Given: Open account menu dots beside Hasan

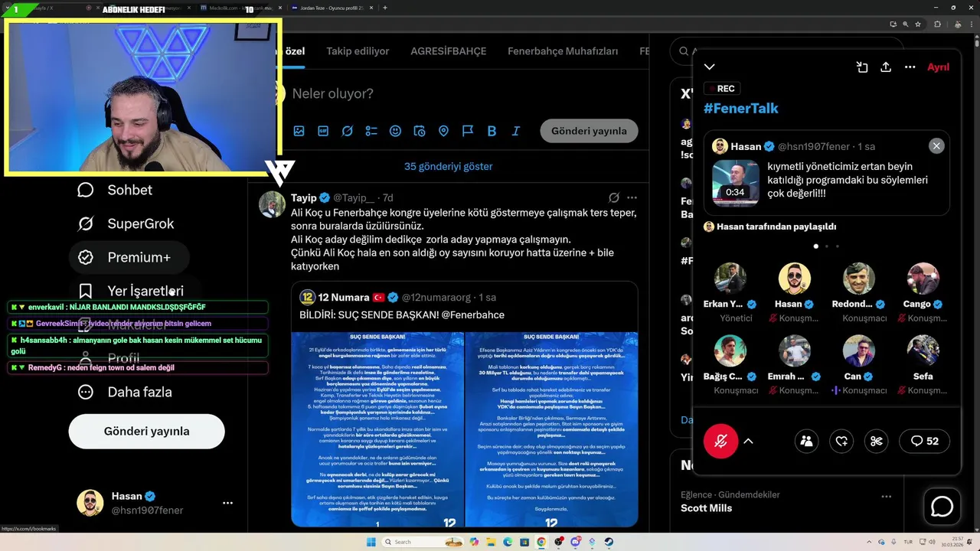Looking at the screenshot, I should [x=227, y=503].
